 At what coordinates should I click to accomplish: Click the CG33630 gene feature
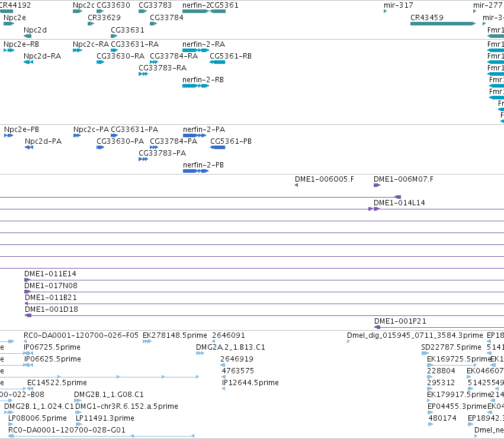coord(100,11)
